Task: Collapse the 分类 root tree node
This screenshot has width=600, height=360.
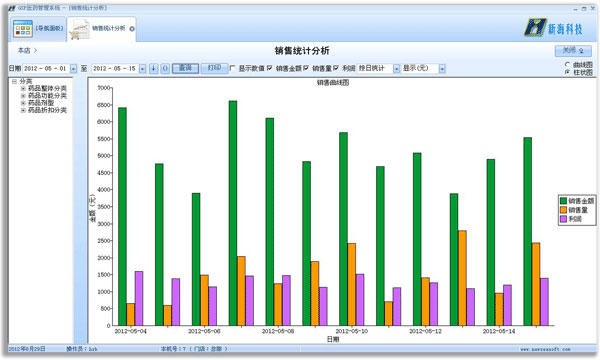Action: tap(14, 81)
